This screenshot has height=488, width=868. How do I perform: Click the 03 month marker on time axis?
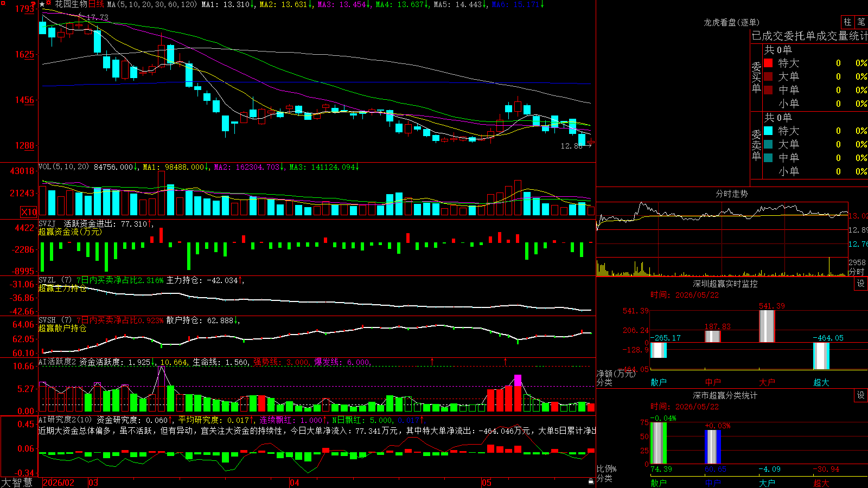[93, 483]
